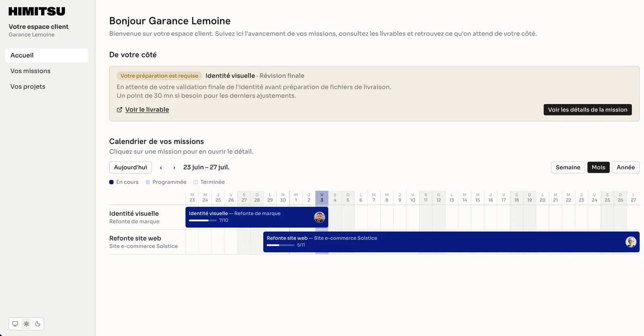This screenshot has width=644, height=336.
Task: Select the dark theme moon icon
Action: click(38, 324)
